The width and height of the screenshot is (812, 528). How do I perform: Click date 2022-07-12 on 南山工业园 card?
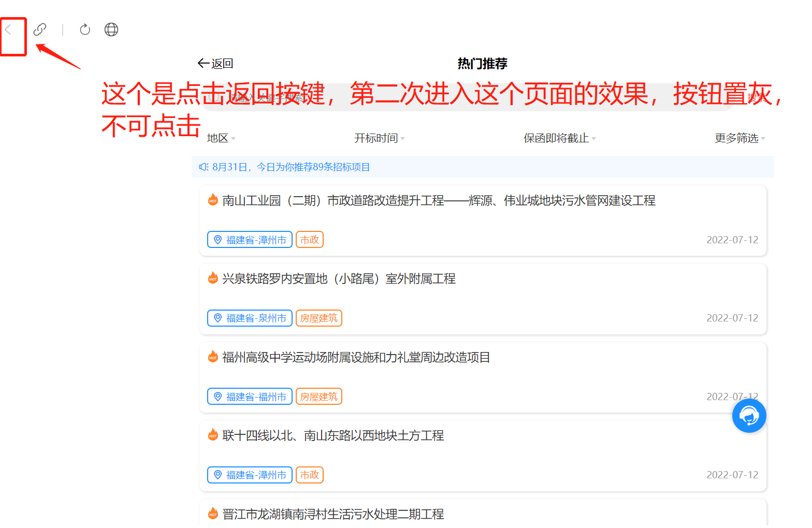(x=732, y=240)
